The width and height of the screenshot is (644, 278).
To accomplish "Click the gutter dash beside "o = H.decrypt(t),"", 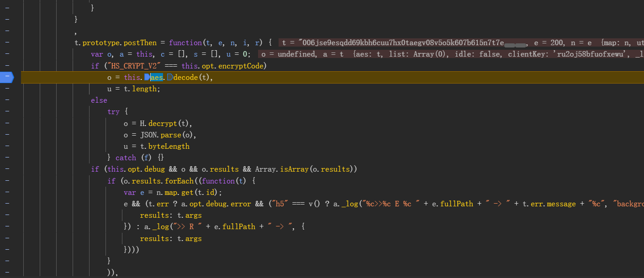I will point(7,123).
